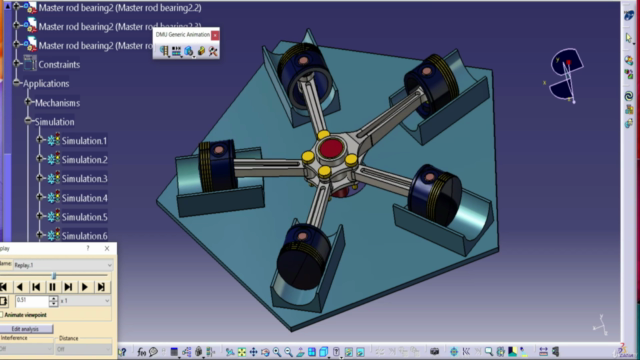
Task: Click the replay time slider handle
Action: pos(54,276)
